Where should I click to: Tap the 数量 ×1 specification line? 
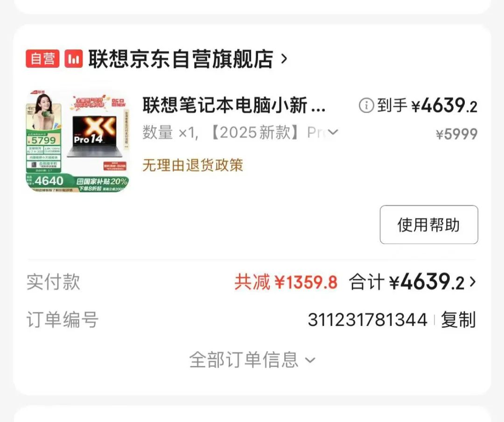click(240, 132)
